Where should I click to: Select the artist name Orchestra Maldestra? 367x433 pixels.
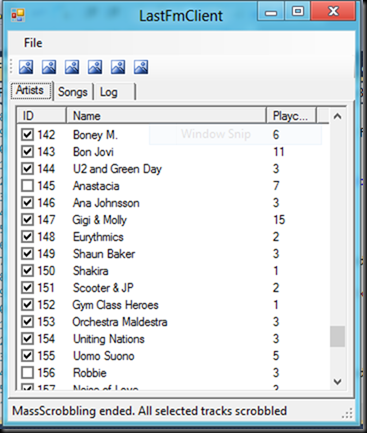(120, 322)
